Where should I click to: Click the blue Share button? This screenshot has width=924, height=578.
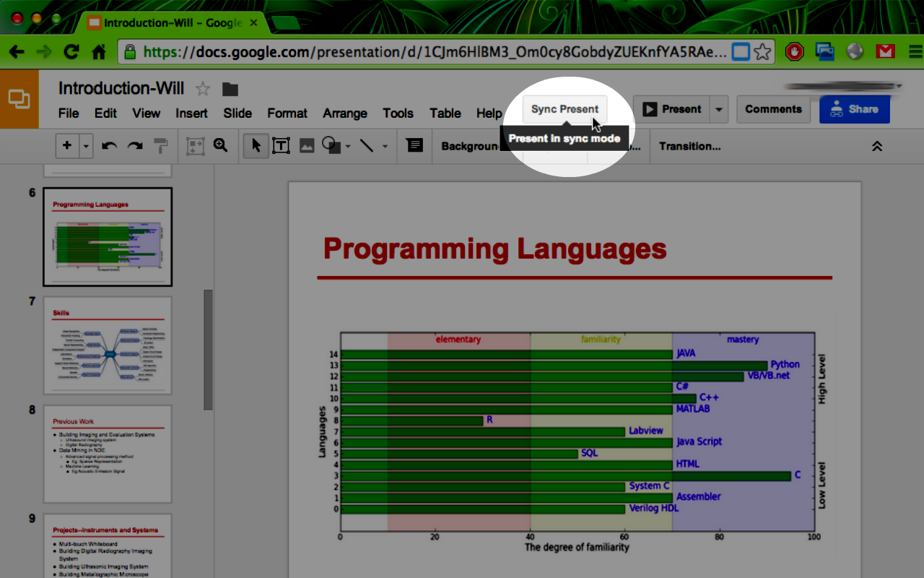854,109
